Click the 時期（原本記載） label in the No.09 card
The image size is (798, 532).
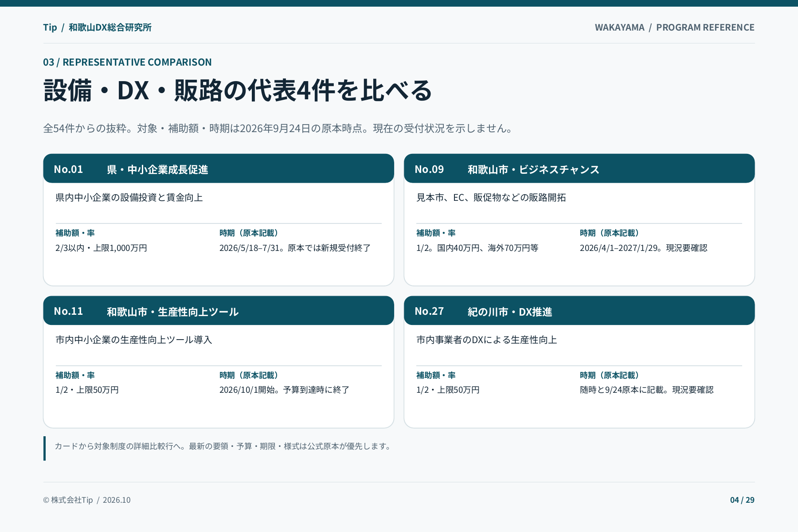[610, 233]
